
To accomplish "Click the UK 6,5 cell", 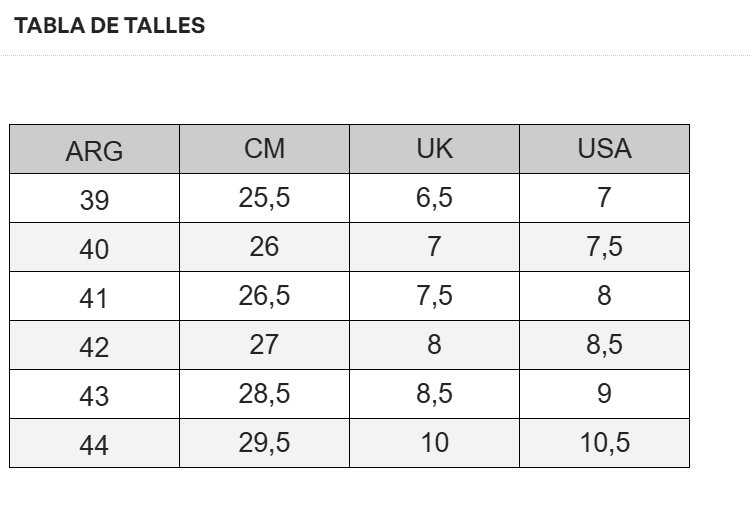I will click(x=434, y=198).
